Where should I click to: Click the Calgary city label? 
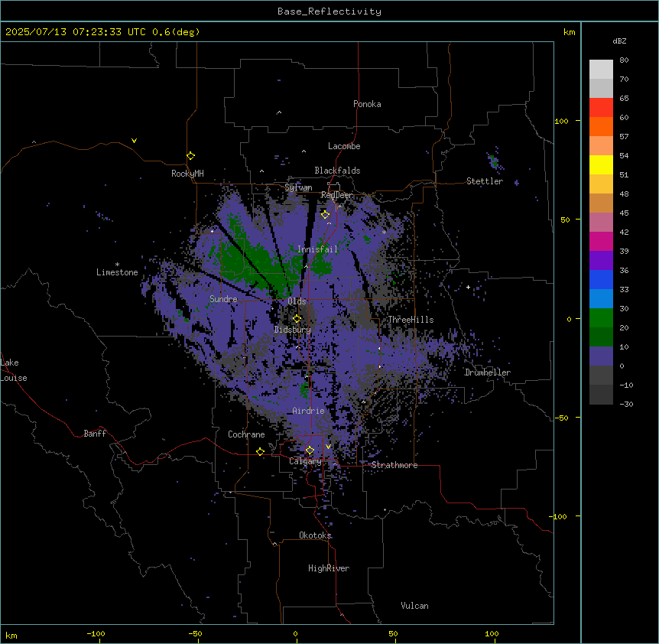click(x=305, y=461)
